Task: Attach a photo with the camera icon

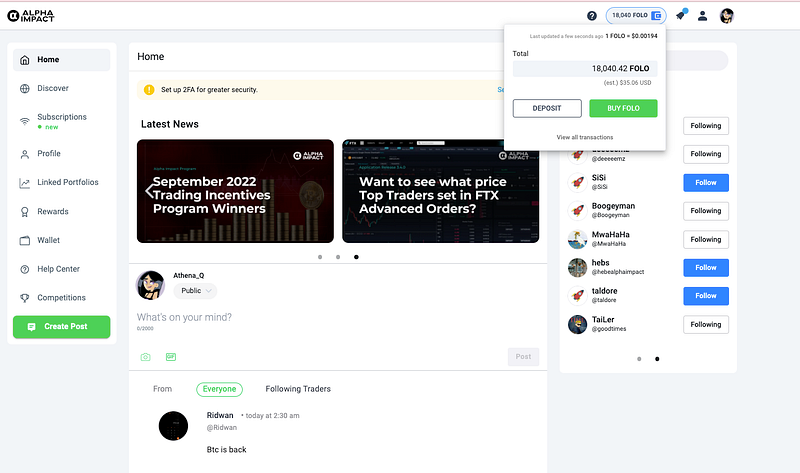Action: (x=145, y=357)
